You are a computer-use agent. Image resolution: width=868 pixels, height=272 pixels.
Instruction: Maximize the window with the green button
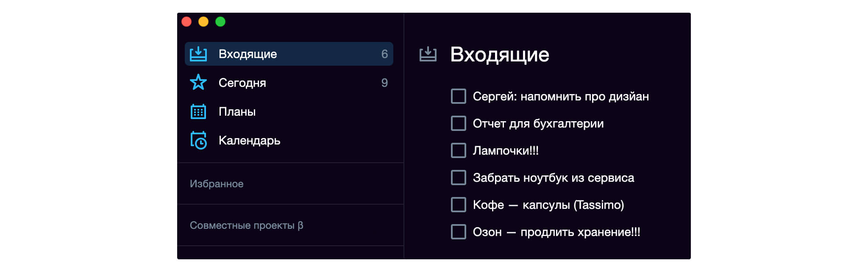click(220, 22)
